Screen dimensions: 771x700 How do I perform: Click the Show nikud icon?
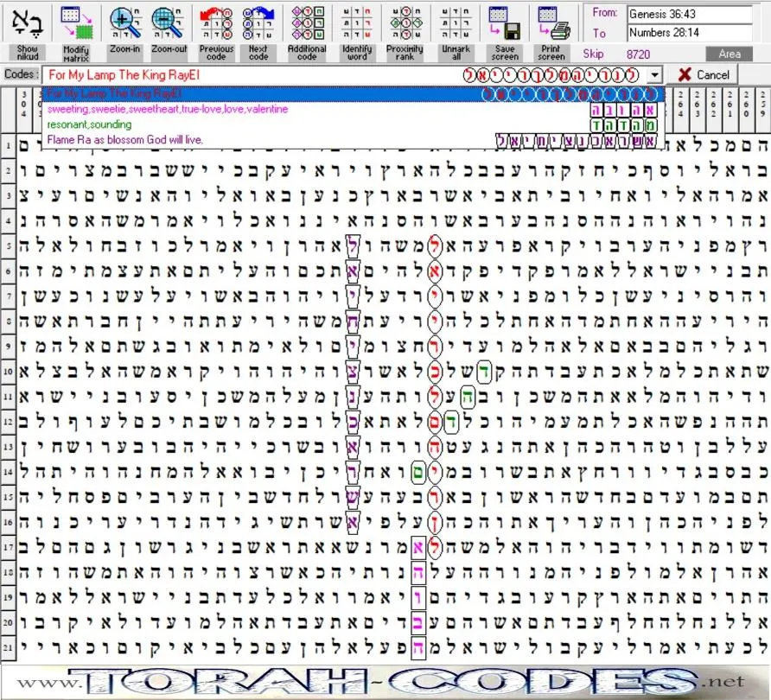[27, 23]
